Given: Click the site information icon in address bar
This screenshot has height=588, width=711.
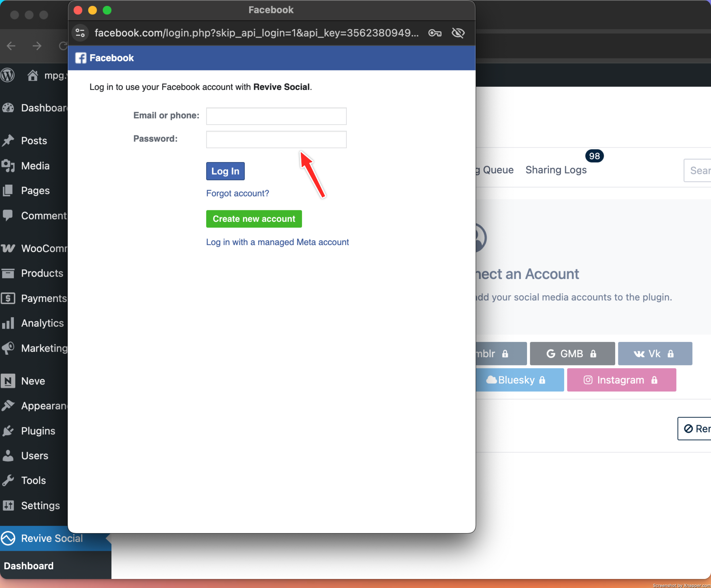Looking at the screenshot, I should click(80, 33).
